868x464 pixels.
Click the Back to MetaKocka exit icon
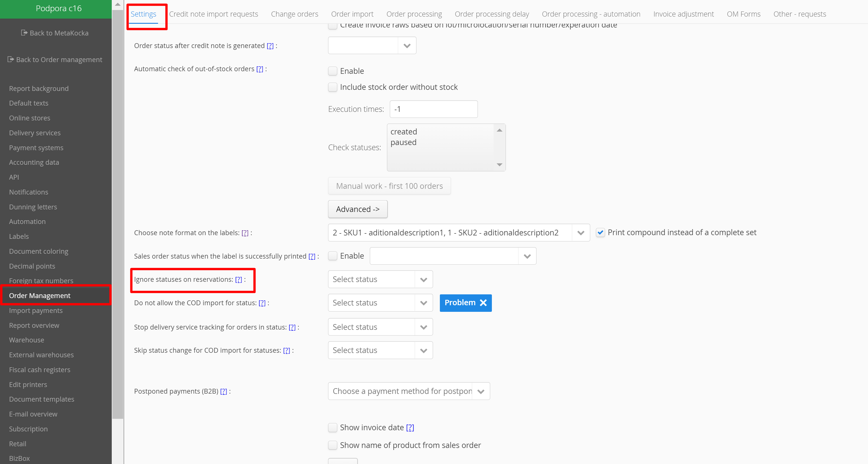[24, 33]
